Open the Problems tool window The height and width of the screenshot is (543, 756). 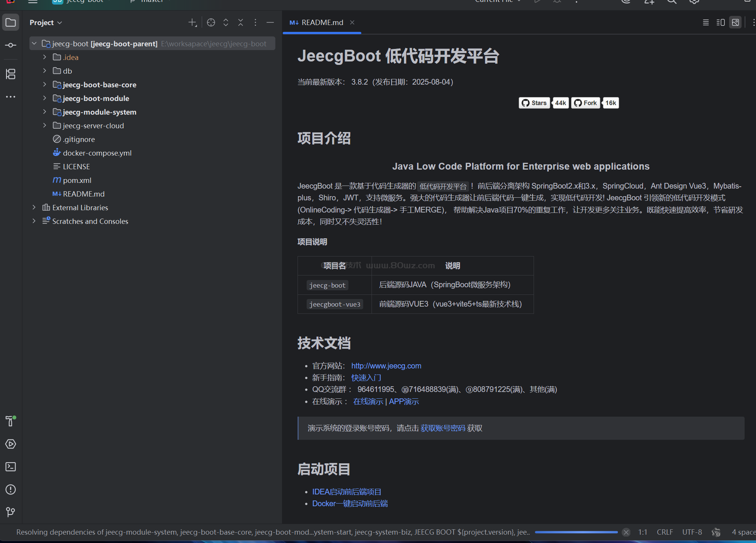[11, 489]
